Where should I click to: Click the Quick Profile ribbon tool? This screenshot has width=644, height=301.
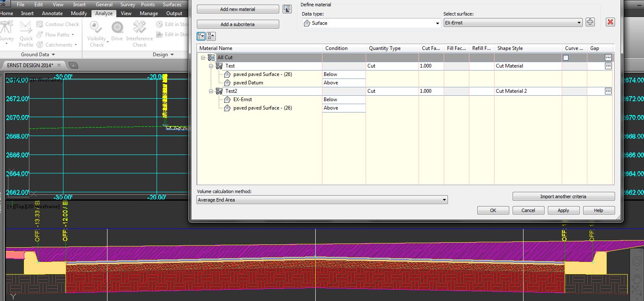pos(26,34)
